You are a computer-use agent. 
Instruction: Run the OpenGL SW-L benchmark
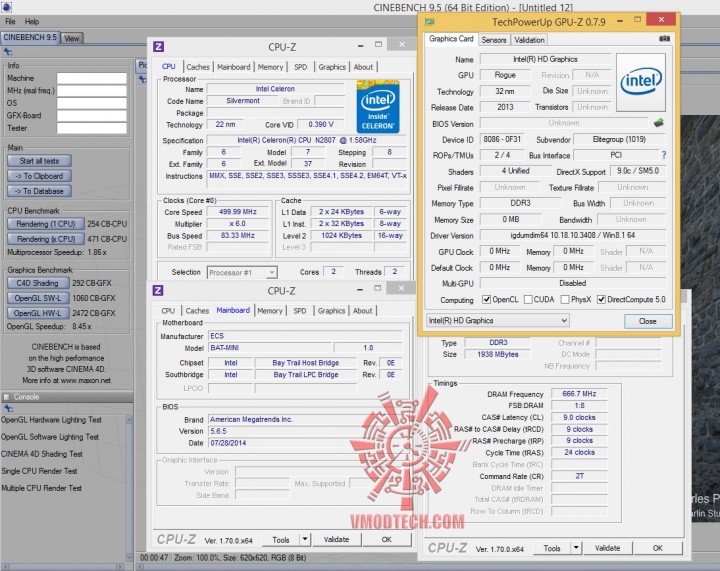(x=38, y=298)
